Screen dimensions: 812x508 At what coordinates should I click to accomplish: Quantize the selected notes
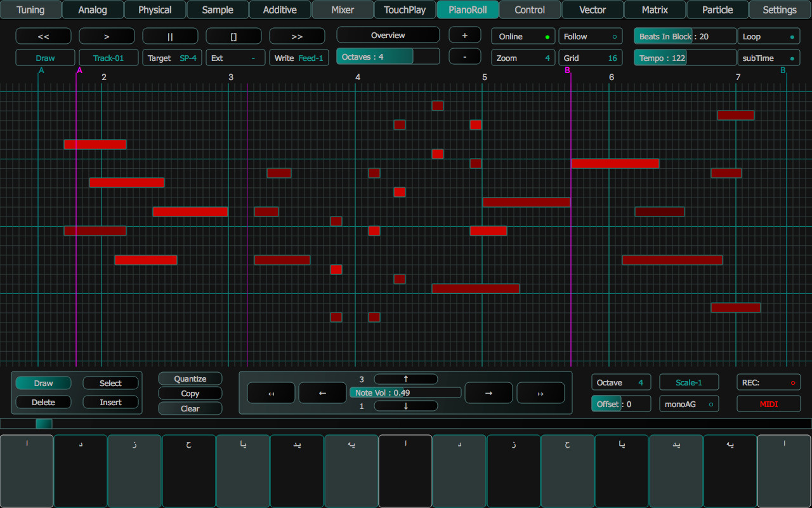[x=190, y=378]
